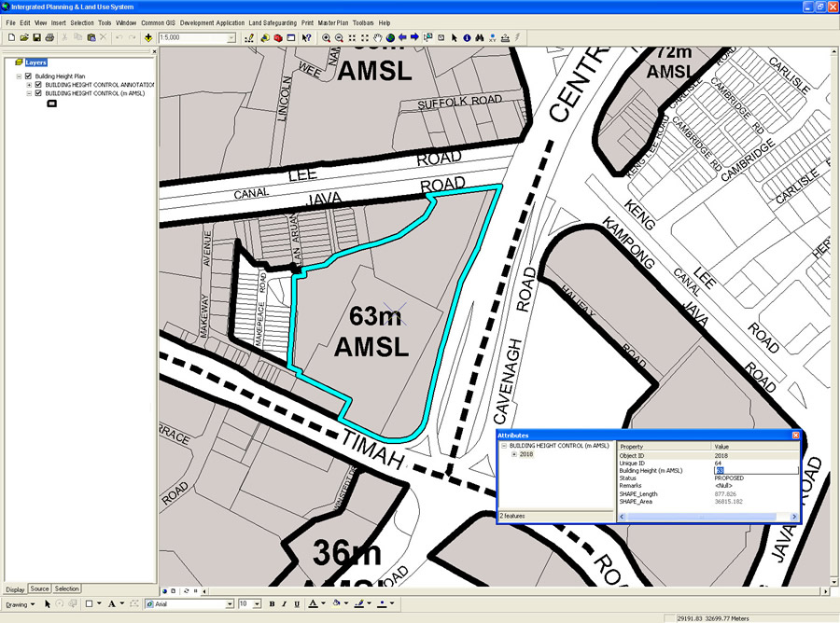The width and height of the screenshot is (840, 623).
Task: Open the Arial font name dropdown
Action: [x=230, y=603]
